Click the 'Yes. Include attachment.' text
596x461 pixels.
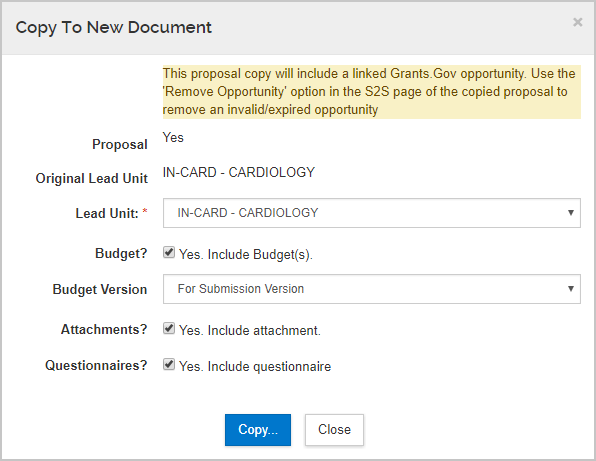click(250, 330)
